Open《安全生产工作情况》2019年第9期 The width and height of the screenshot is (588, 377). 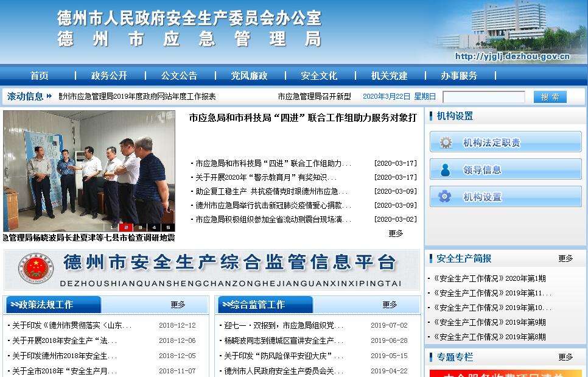pyautogui.click(x=489, y=322)
